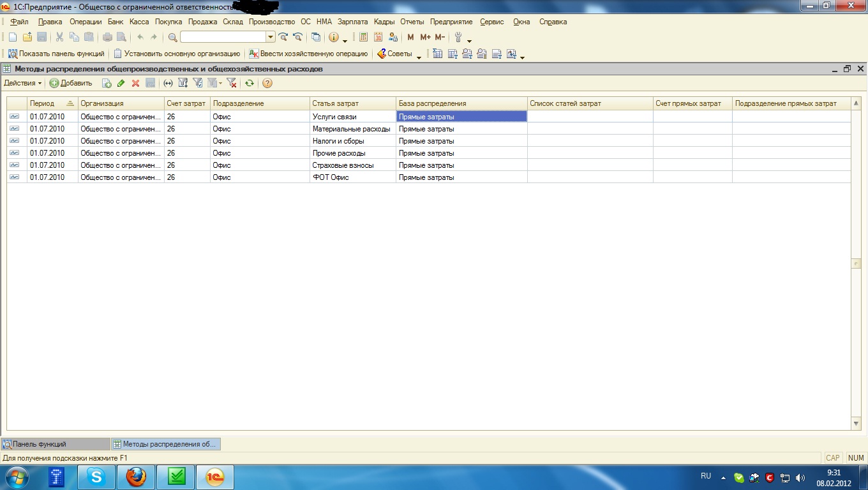Open the calendar icon showing 31
Image resolution: width=868 pixels, height=490 pixels.
coord(378,38)
